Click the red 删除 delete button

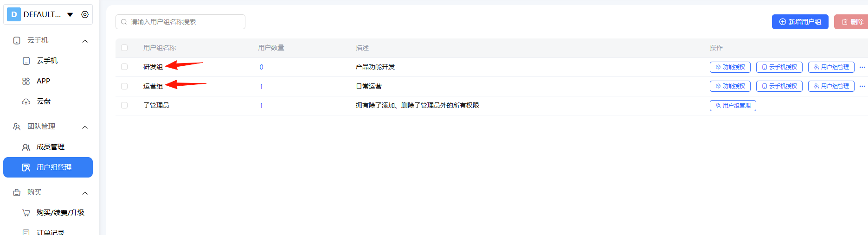tap(852, 22)
